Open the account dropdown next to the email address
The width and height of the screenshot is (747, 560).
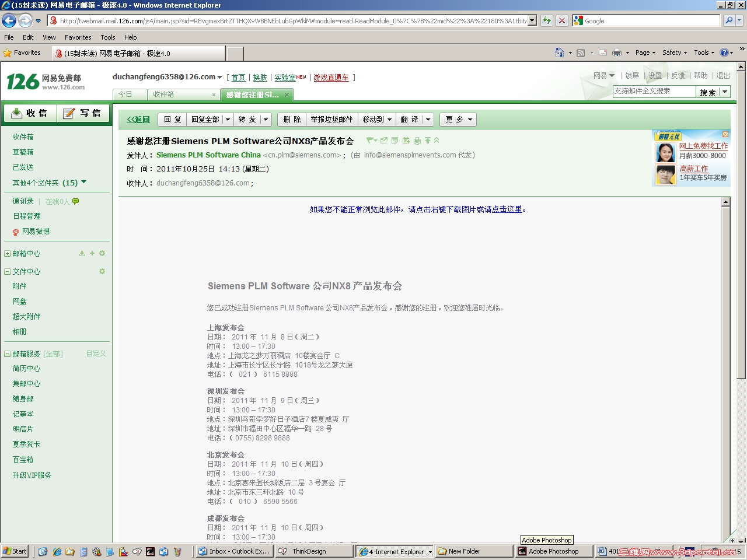click(x=219, y=77)
